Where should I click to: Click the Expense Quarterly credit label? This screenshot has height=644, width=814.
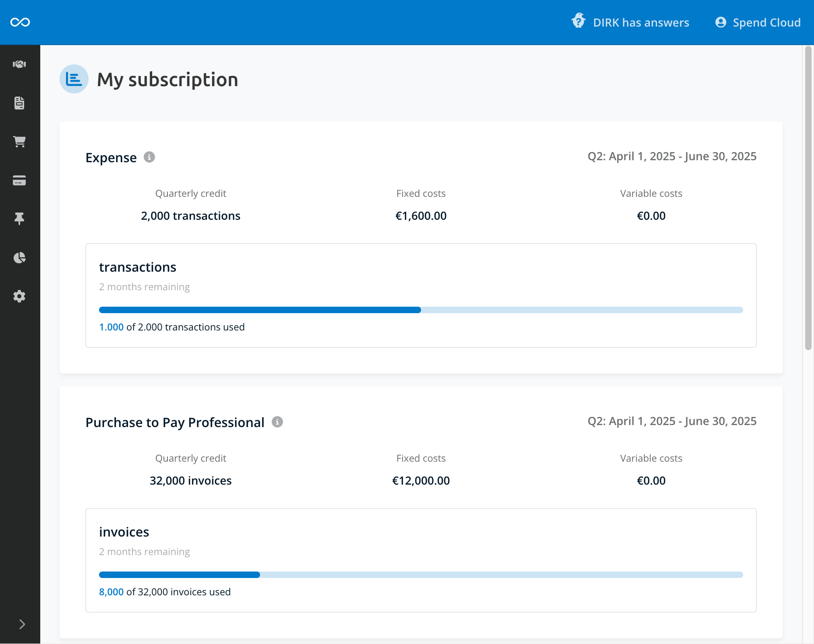pyautogui.click(x=190, y=194)
